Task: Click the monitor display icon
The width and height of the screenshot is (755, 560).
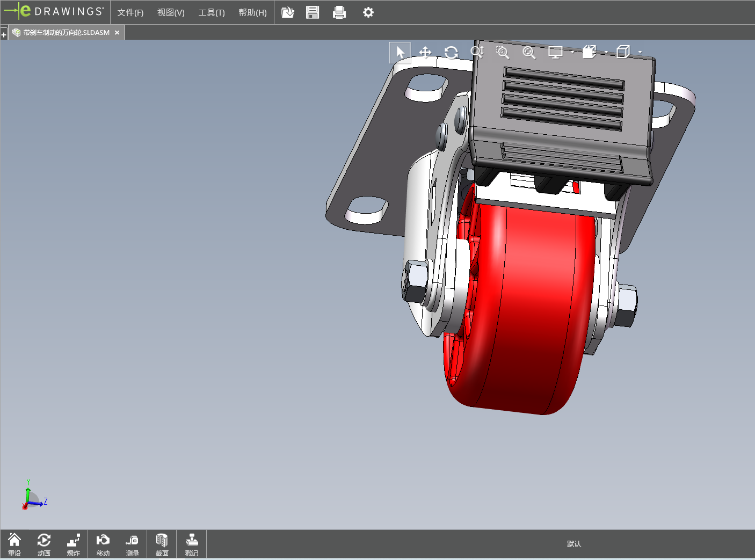Action: pos(555,52)
